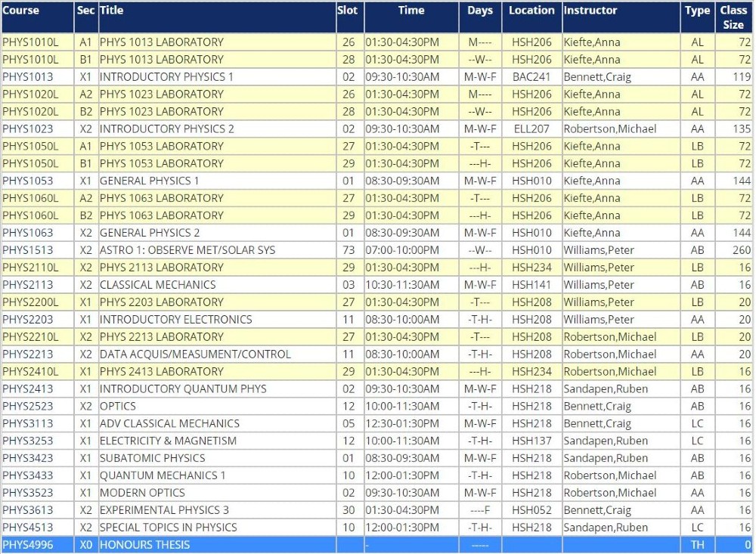Click the GENERAL PHYSICS 2 title
Screen dimensions: 756x554
(150, 233)
